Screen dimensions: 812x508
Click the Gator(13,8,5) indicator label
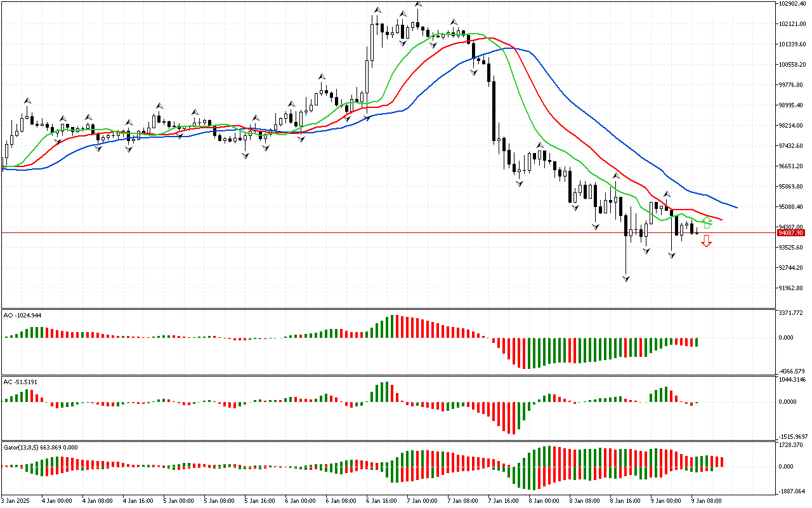point(41,447)
